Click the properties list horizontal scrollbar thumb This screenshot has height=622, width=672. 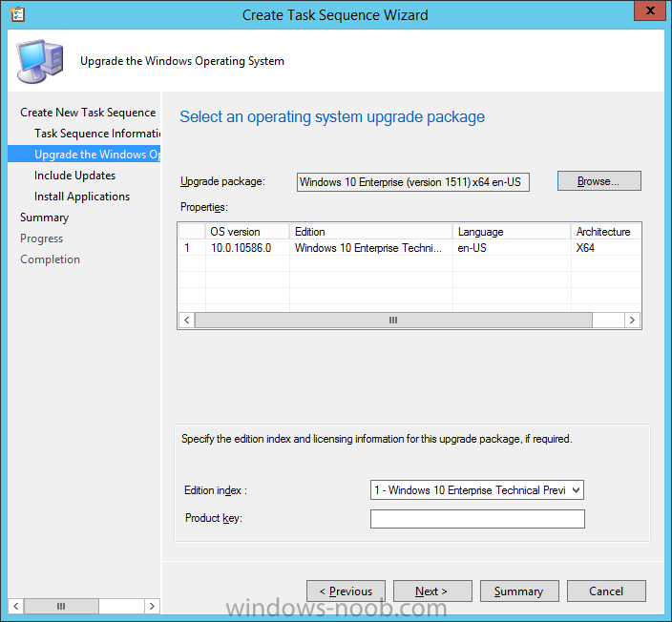click(x=393, y=320)
